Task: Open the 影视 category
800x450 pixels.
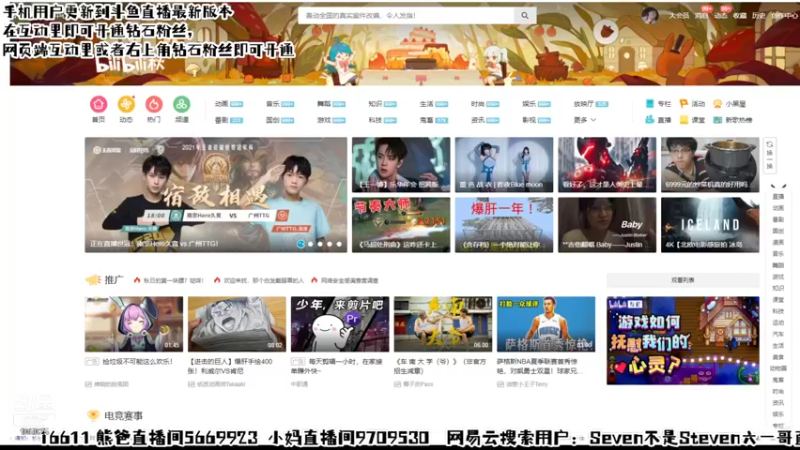Action: click(x=529, y=120)
